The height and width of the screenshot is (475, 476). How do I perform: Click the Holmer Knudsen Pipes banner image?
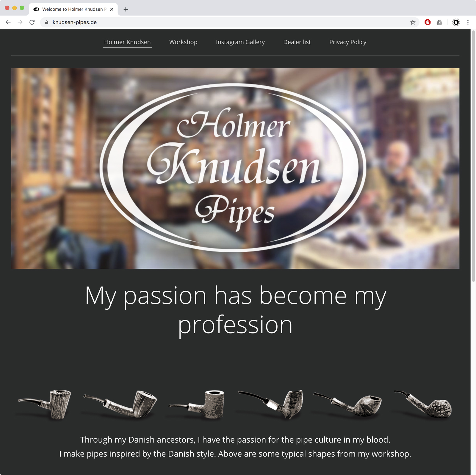[235, 168]
